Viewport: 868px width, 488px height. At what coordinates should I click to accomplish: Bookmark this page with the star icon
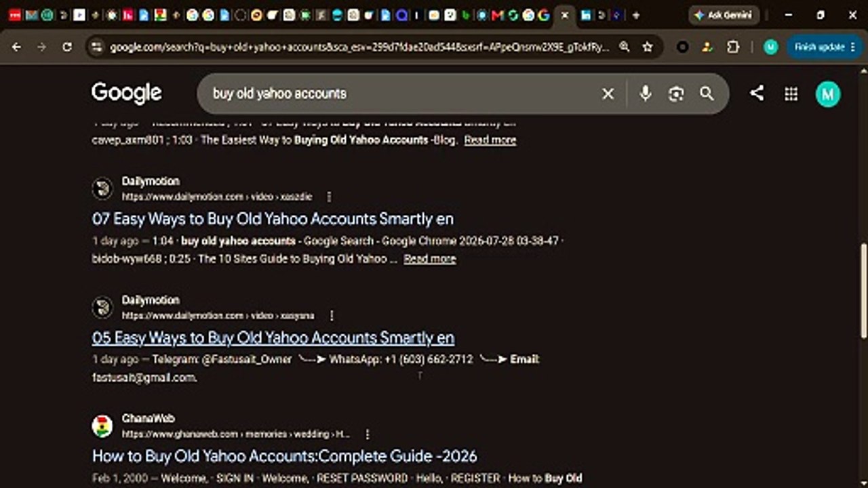pyautogui.click(x=648, y=47)
